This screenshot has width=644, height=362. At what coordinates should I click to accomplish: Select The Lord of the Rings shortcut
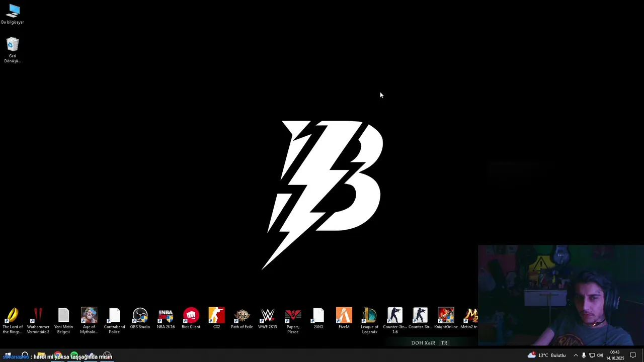pyautogui.click(x=13, y=321)
